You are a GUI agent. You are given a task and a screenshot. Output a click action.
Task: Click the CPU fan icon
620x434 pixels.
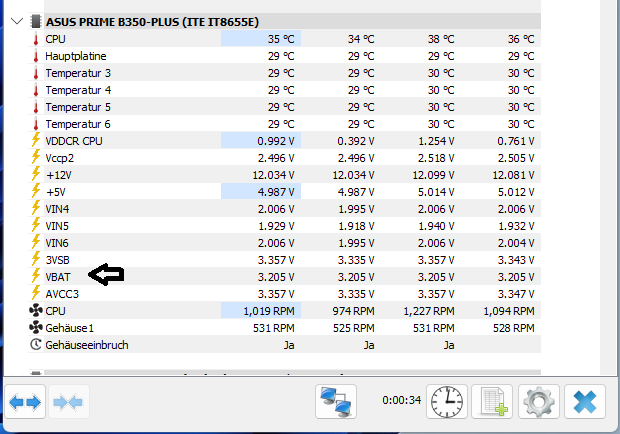(x=36, y=311)
